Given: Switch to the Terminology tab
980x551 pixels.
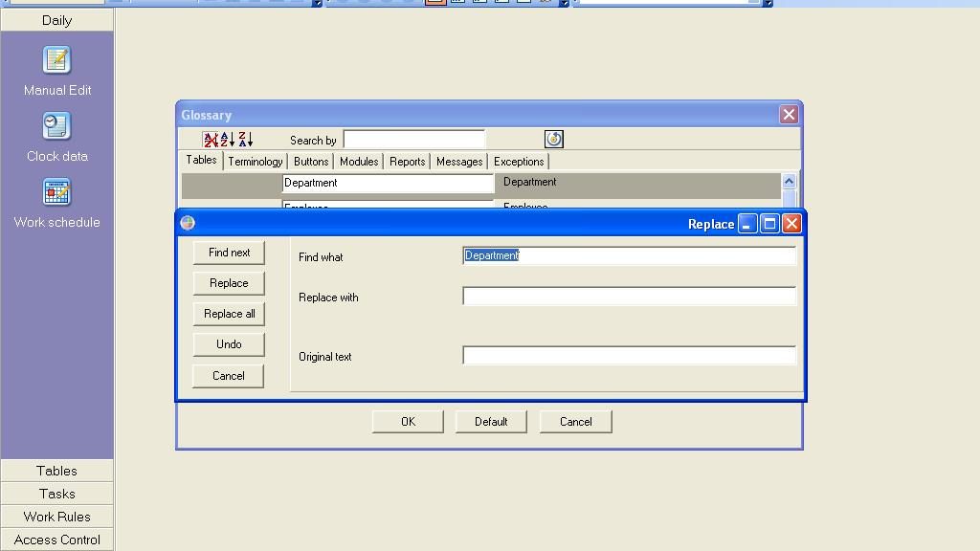Looking at the screenshot, I should (255, 162).
